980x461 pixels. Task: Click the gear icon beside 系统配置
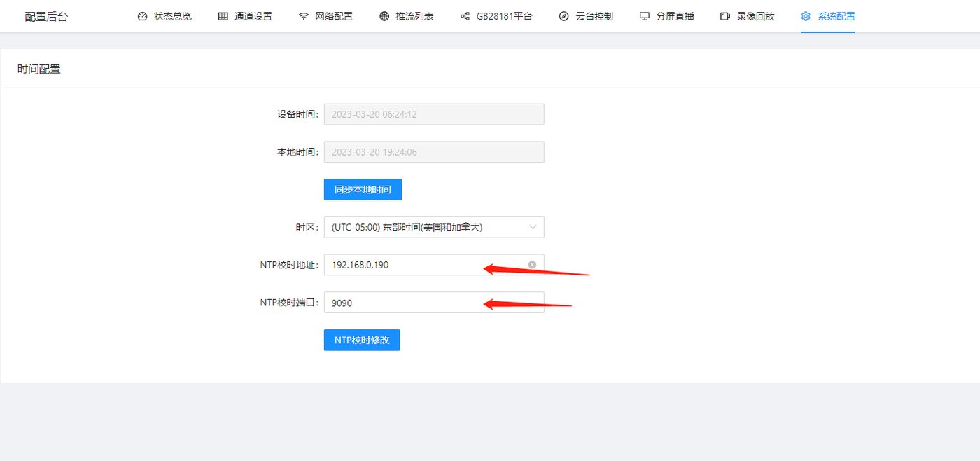click(806, 16)
